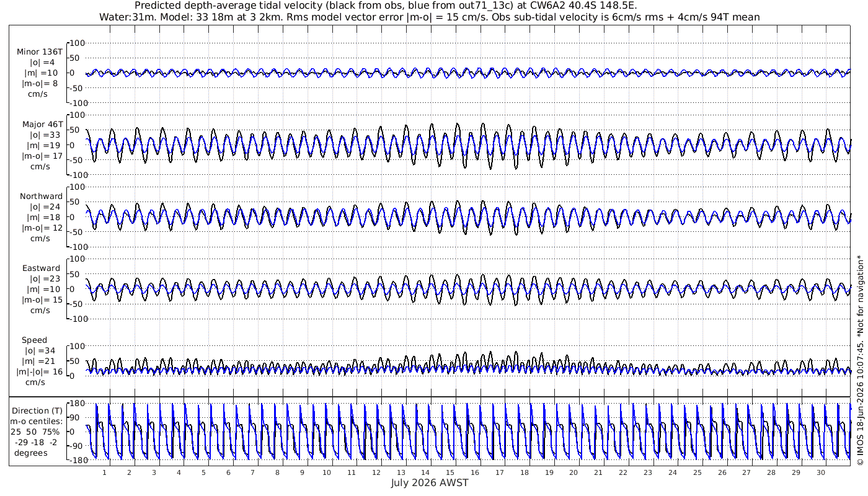
Task: Click the |m-o|= 17 value under Major
Action: click(42, 156)
